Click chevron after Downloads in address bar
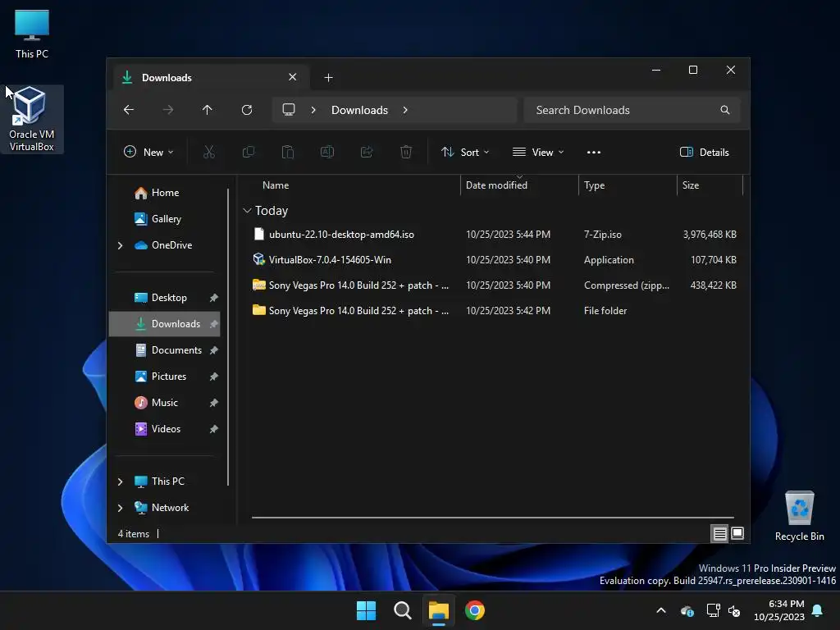The height and width of the screenshot is (630, 840). pos(405,110)
